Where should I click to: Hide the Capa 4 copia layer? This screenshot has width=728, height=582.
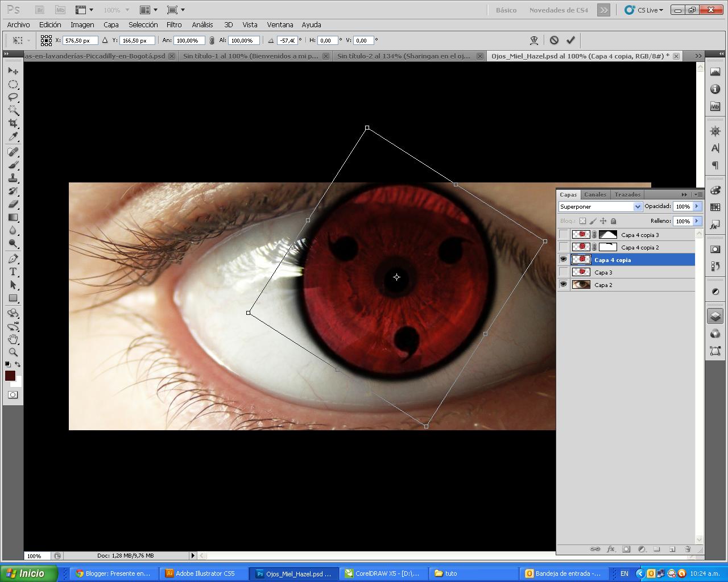click(x=564, y=260)
